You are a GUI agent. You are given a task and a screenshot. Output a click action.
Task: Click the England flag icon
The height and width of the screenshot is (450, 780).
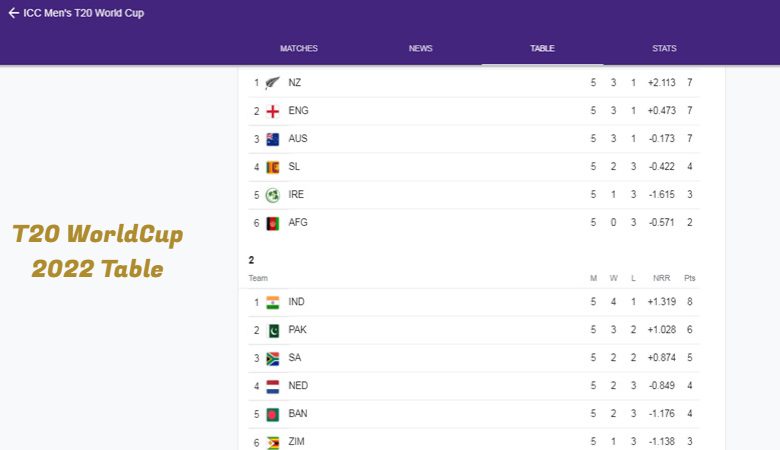[273, 111]
